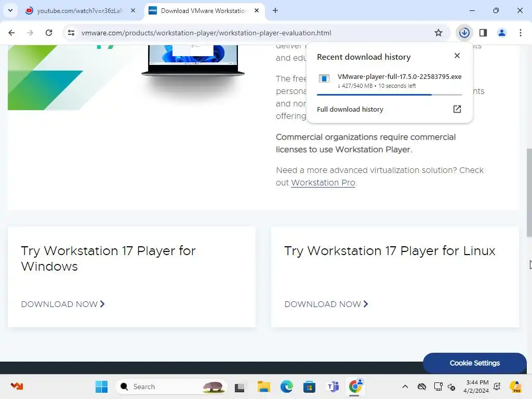Open File Explorer from the taskbar

(x=263, y=387)
